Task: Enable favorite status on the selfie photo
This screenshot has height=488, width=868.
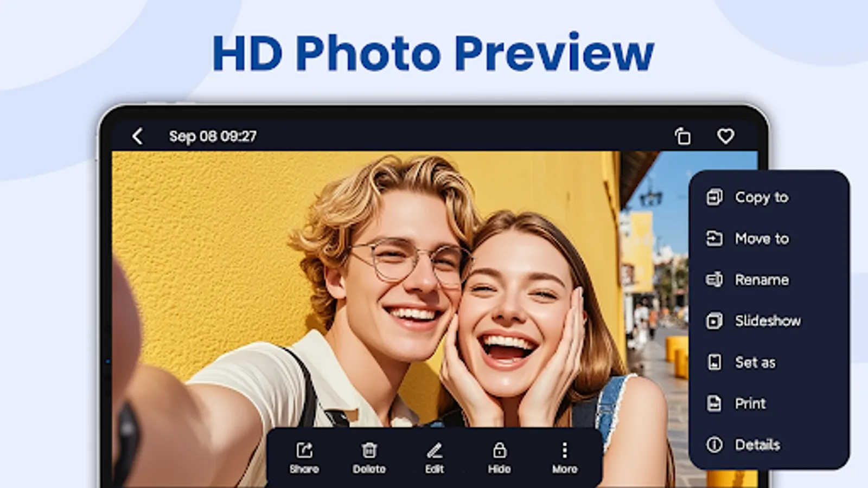Action: point(726,136)
